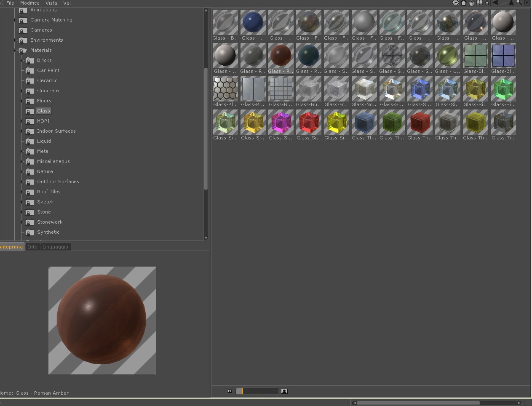Image resolution: width=532 pixels, height=406 pixels.
Task: Switch to the Linguaggio tab
Action: pyautogui.click(x=55, y=247)
